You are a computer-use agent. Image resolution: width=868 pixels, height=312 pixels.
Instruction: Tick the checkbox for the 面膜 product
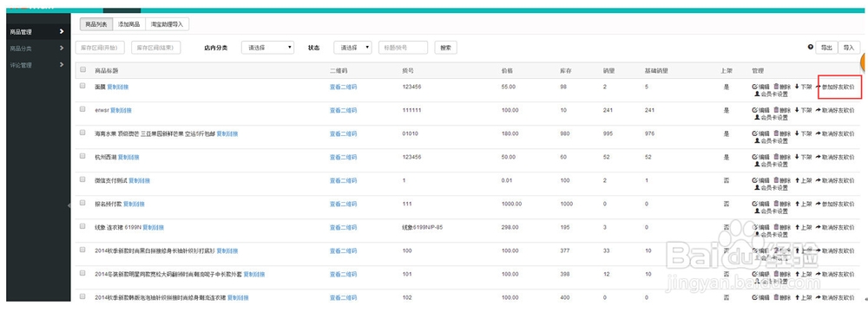[82, 86]
